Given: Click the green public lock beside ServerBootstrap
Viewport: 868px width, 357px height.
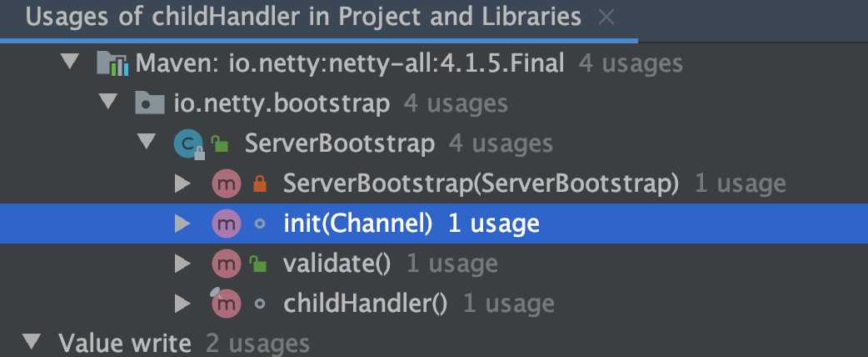Looking at the screenshot, I should (220, 144).
